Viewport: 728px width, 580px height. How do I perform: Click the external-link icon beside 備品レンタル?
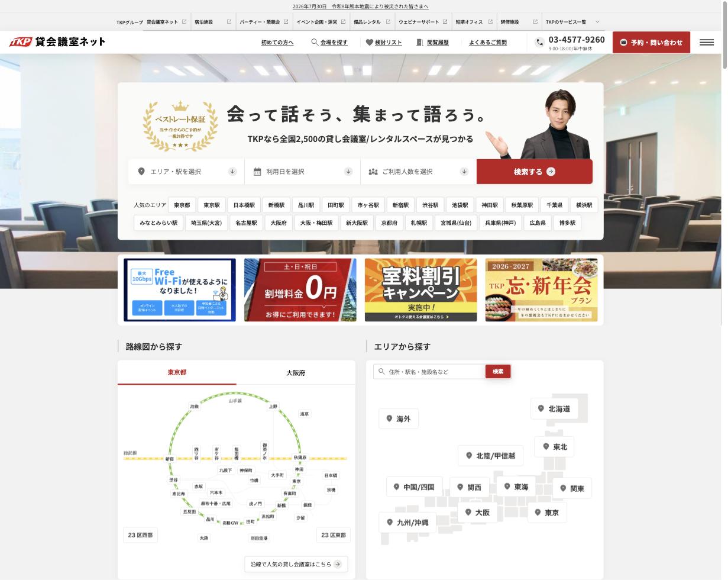pos(388,22)
